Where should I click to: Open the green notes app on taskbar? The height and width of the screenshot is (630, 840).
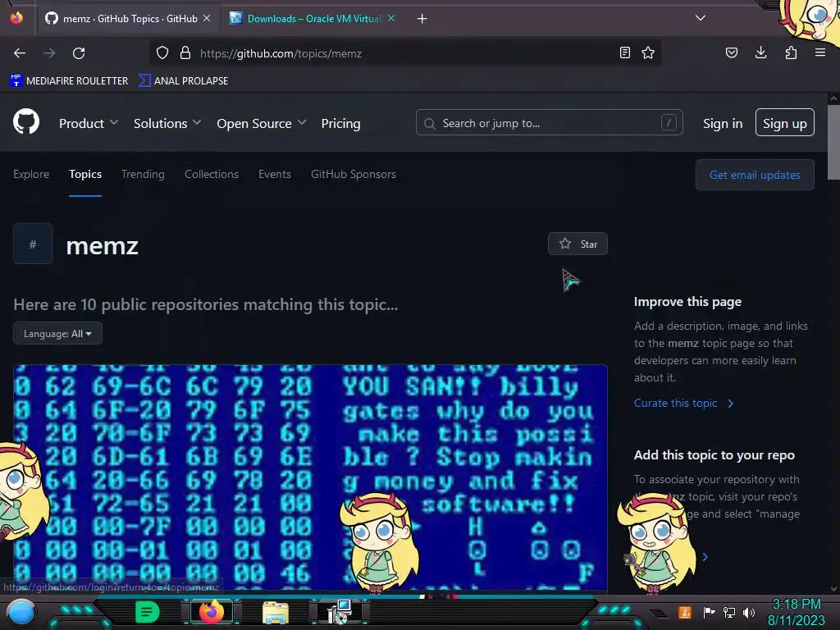point(148,612)
